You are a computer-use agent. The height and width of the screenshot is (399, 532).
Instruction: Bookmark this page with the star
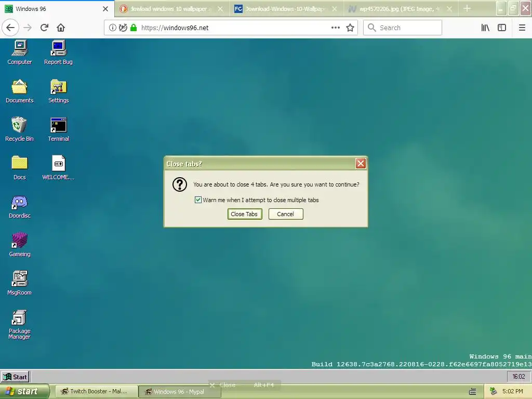tap(350, 28)
